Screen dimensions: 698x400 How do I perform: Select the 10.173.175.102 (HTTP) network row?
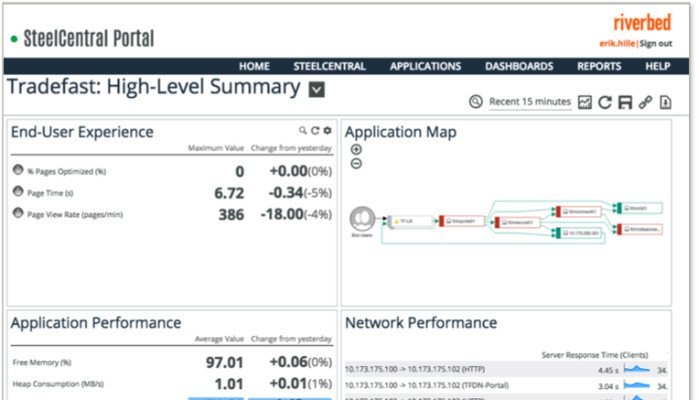tap(506, 369)
